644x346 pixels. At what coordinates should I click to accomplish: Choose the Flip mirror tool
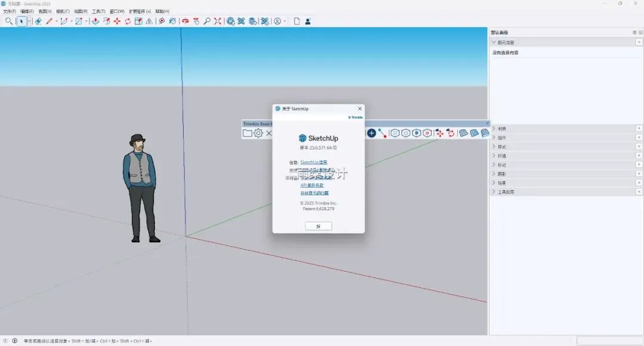point(149,21)
